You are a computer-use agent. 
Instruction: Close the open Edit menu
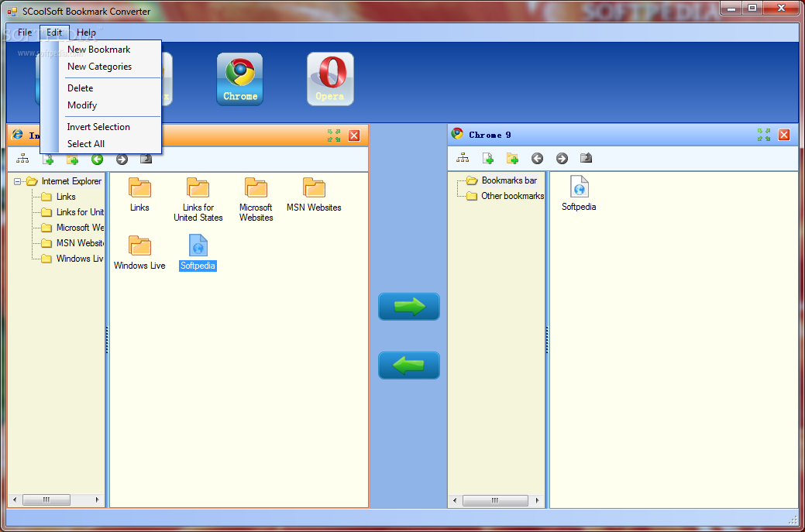click(54, 33)
